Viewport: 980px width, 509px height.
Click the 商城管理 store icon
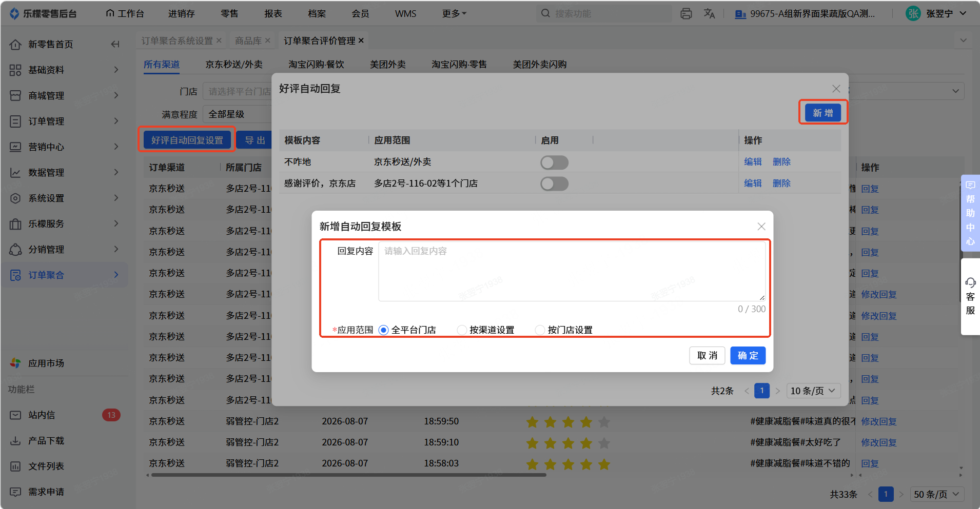tap(15, 96)
